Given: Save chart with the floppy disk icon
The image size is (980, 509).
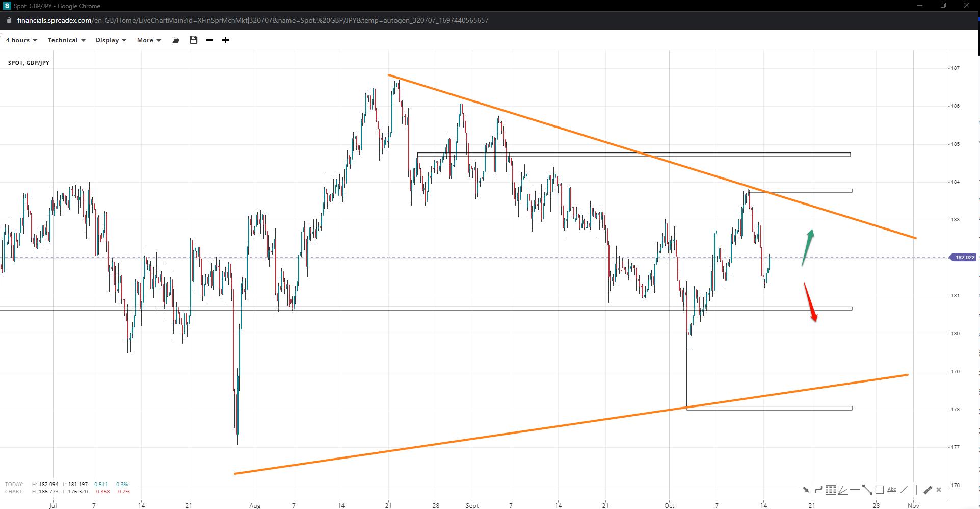Looking at the screenshot, I should [193, 40].
